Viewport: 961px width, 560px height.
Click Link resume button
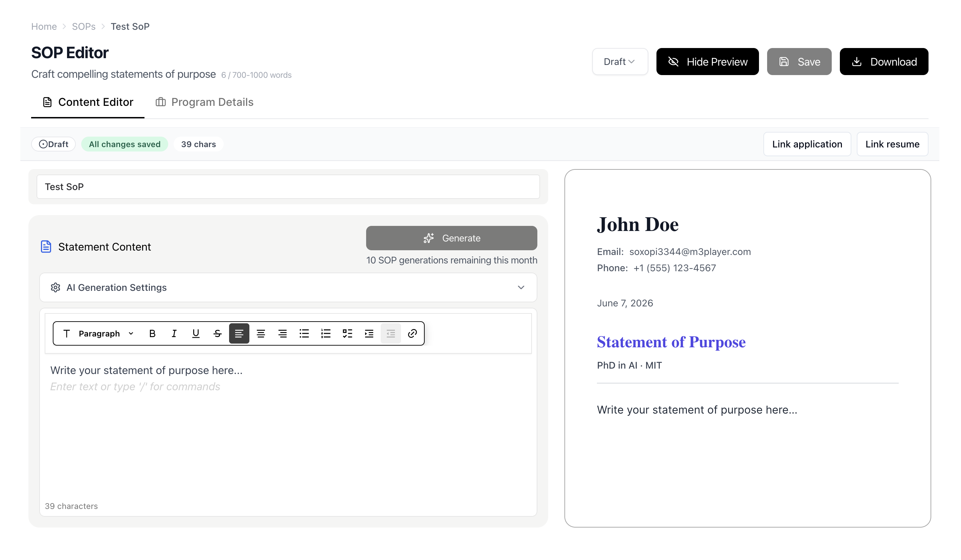tap(893, 144)
